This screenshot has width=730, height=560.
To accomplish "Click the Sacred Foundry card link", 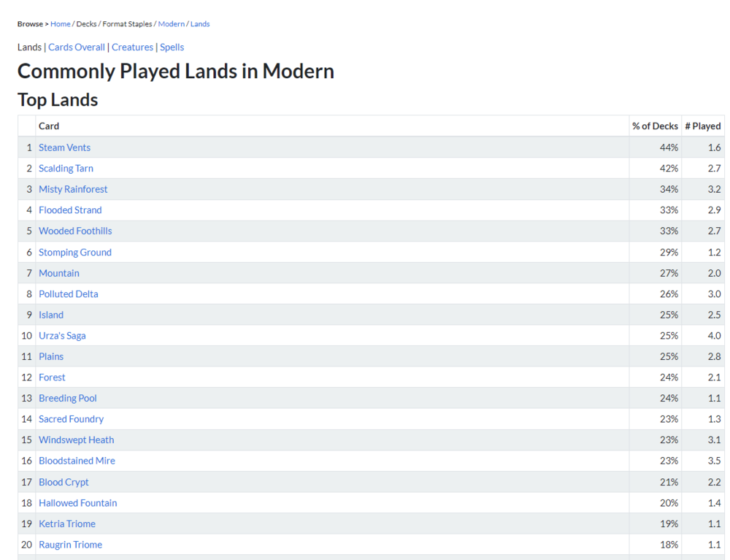I will coord(71,419).
